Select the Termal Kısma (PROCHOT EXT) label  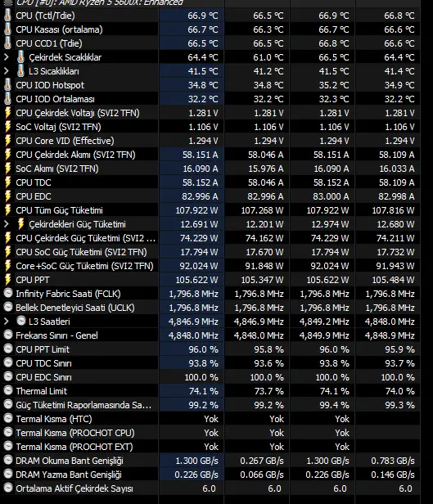tap(74, 447)
